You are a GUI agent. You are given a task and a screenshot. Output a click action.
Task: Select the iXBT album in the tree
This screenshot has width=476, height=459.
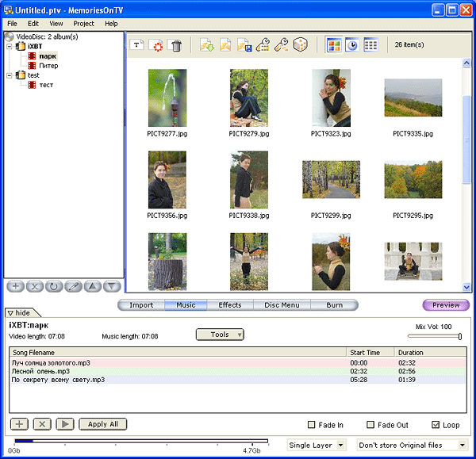35,47
